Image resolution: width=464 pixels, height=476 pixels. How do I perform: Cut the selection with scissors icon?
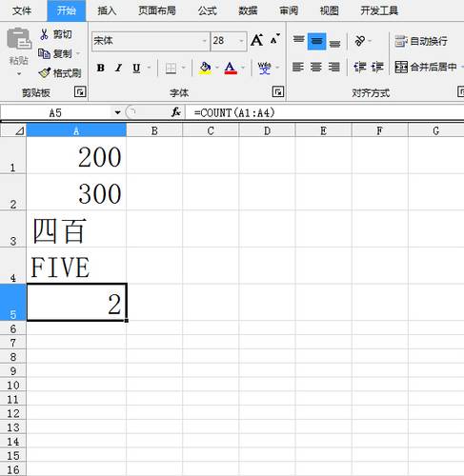[x=44, y=34]
